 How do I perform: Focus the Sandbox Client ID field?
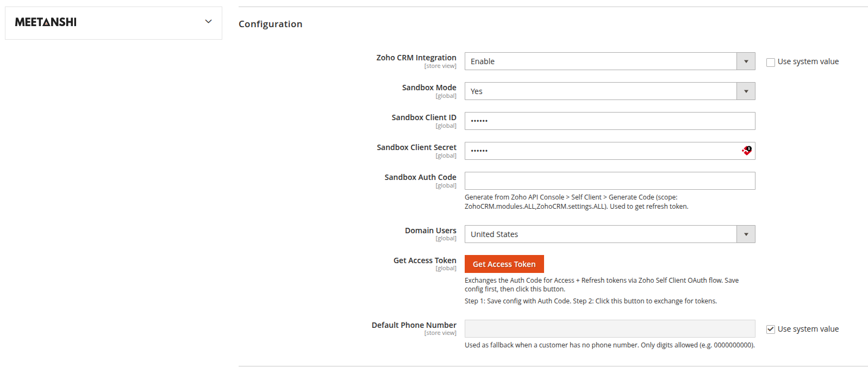610,121
